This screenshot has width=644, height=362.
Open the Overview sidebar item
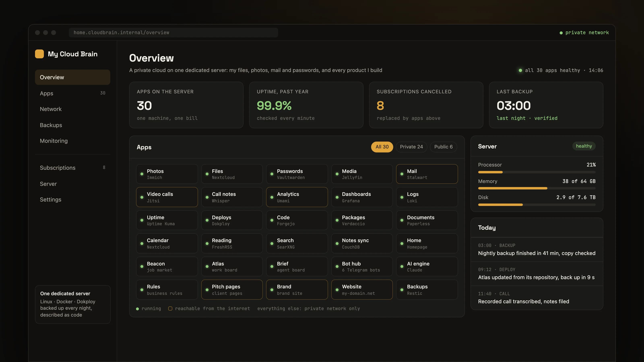72,77
